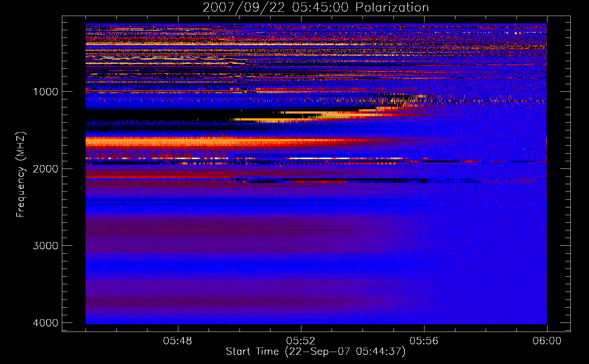589x364 pixels.
Task: Click the plot title '2007/09/22 05:45:00 Polarization'
Action: point(316,8)
